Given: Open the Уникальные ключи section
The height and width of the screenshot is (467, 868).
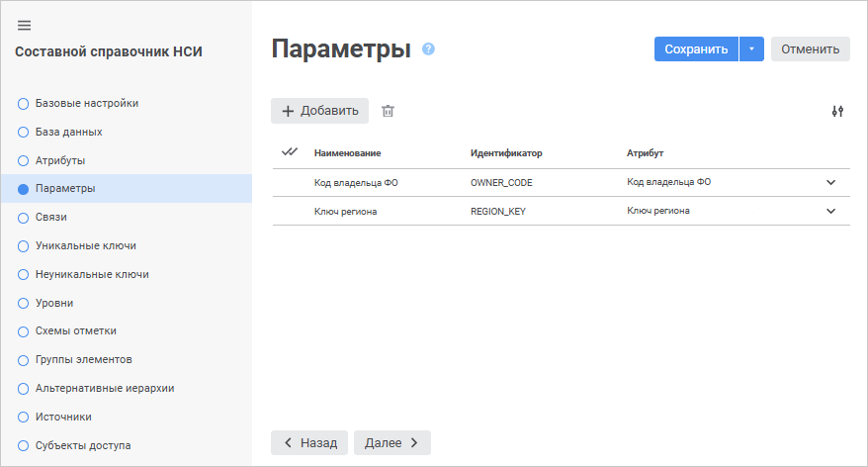Looking at the screenshot, I should pos(85,245).
